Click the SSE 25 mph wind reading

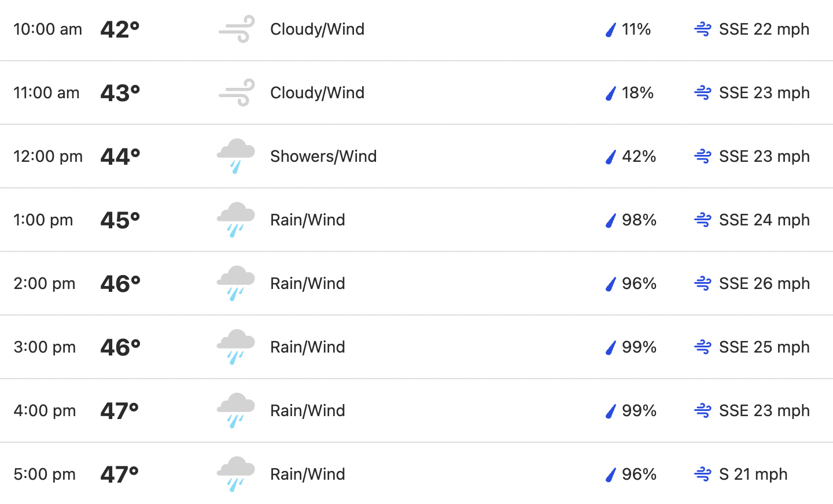(764, 347)
